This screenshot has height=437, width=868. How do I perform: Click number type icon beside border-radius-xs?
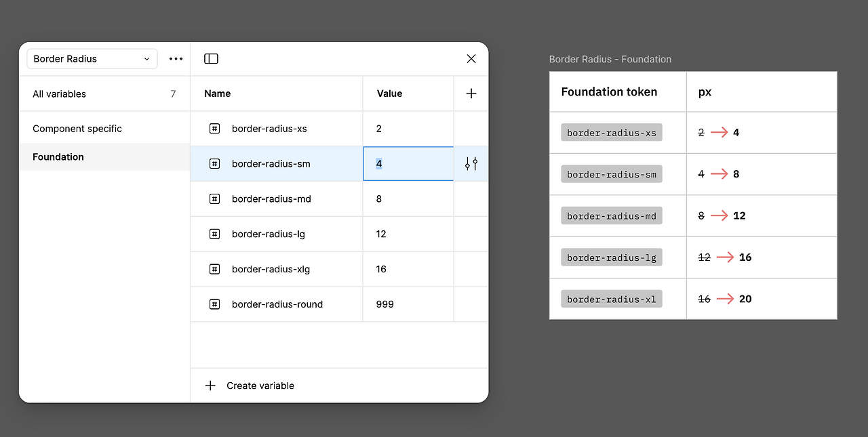click(214, 129)
